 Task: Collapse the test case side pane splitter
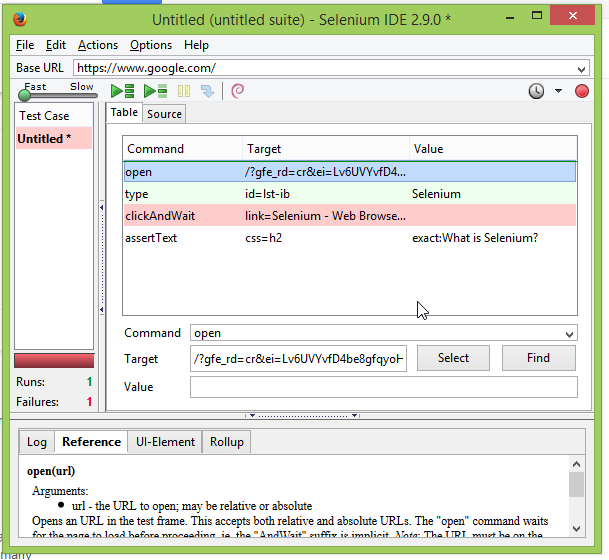tap(102, 258)
